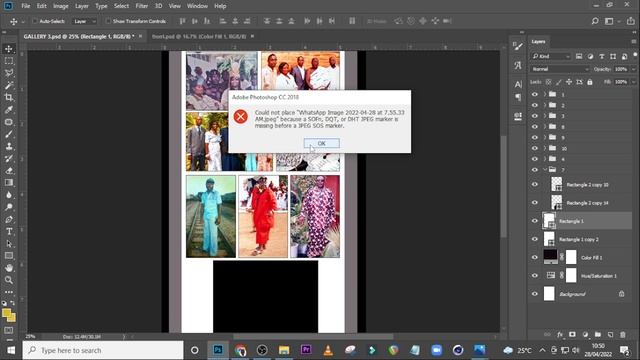The image size is (640, 360).
Task: Lock layer position
Action: [569, 82]
